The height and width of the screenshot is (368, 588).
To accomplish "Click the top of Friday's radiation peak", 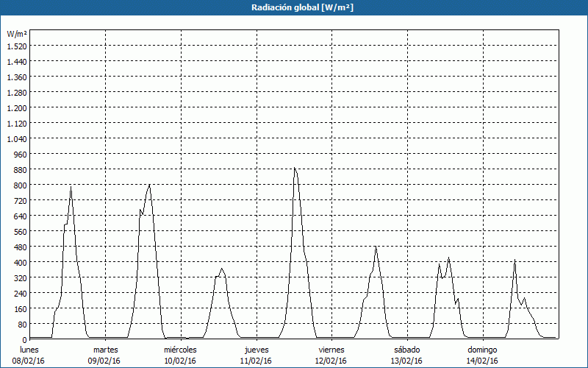I will click(376, 247).
